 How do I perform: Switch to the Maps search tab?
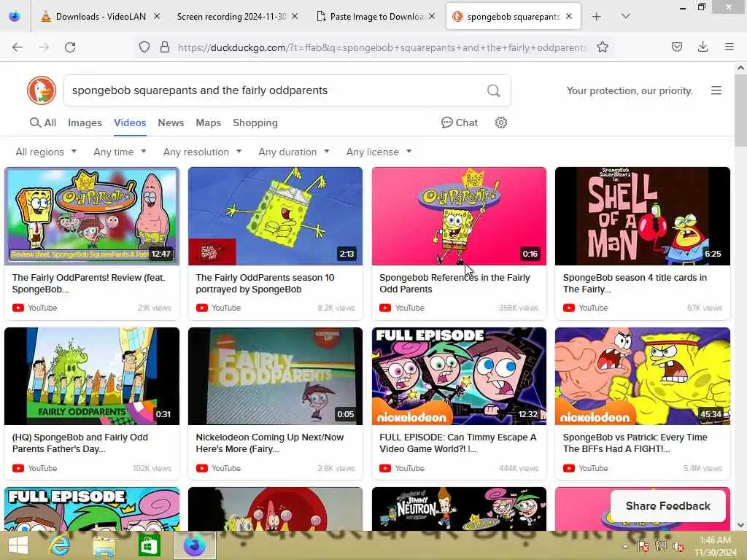click(208, 122)
